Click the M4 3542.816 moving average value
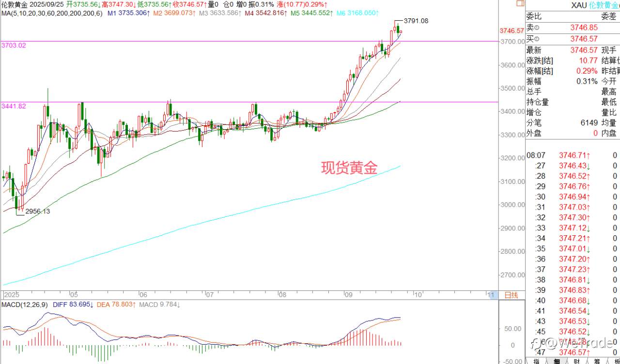This screenshot has width=620, height=364. (x=265, y=13)
